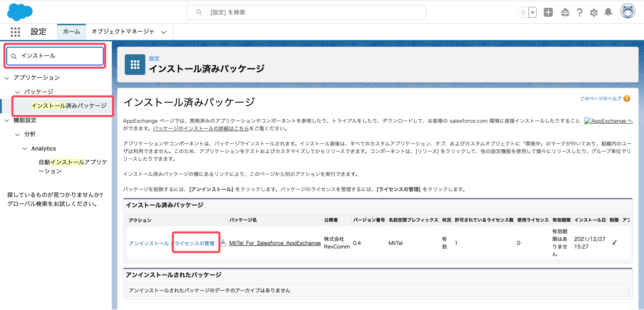Open 自動インストールアプリケーション in the sidebar
This screenshot has height=310, width=644.
coord(73,167)
